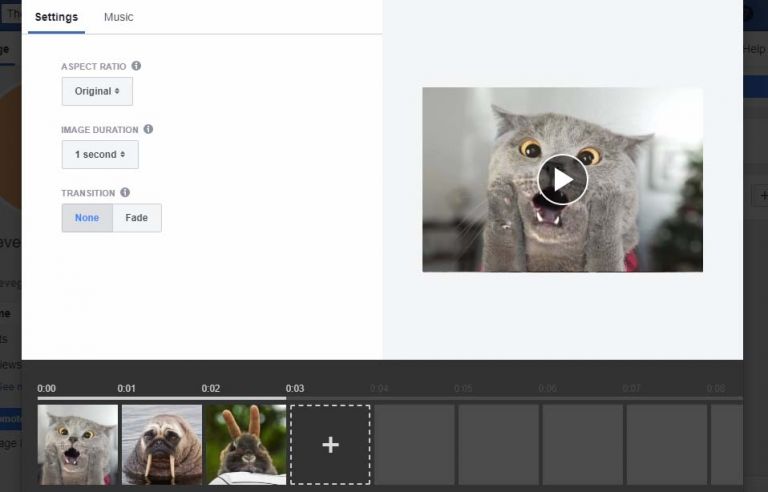This screenshot has height=492, width=768.
Task: Click the plus icon to add photo
Action: (330, 445)
